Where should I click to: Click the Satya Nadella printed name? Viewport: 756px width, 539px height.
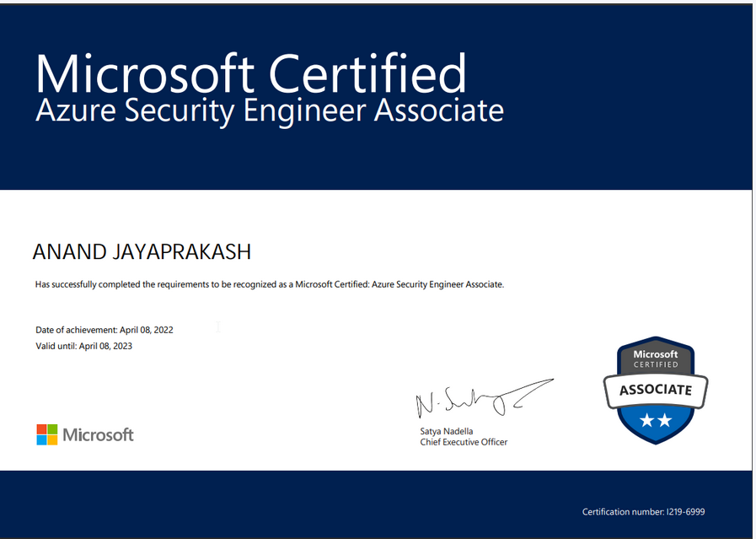447,431
